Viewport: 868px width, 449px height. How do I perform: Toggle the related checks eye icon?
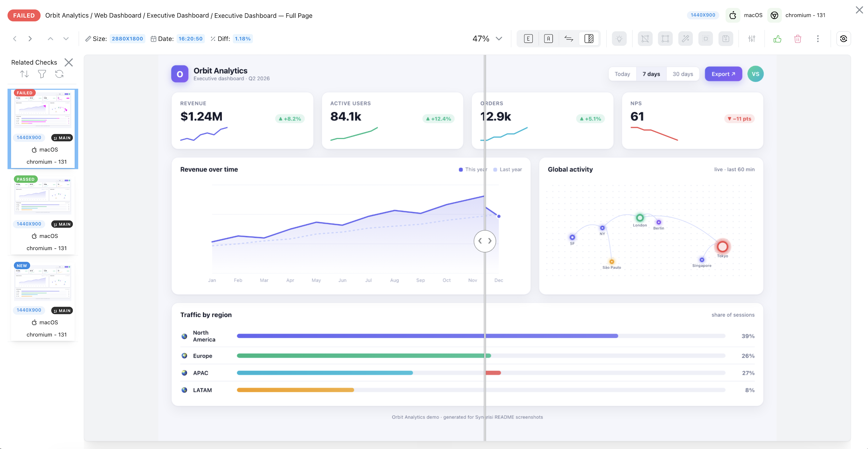tap(843, 39)
